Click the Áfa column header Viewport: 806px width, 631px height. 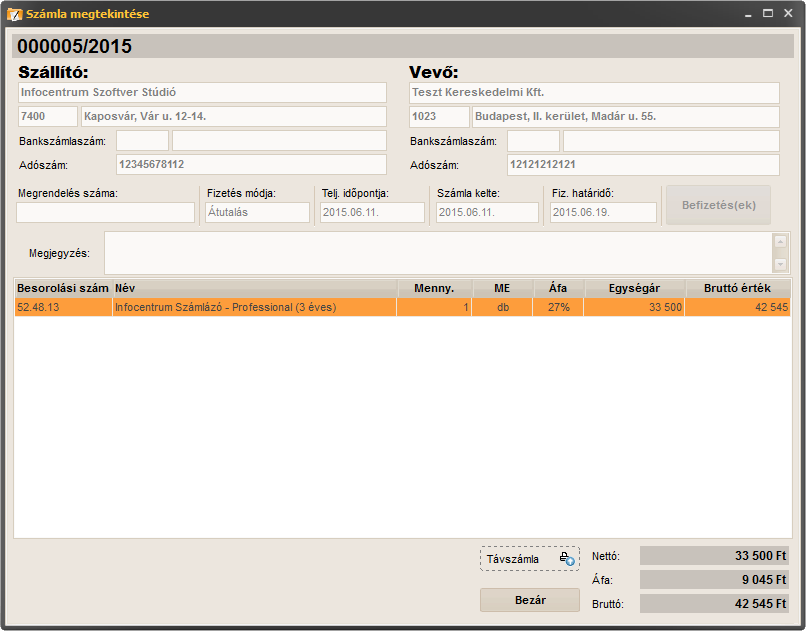(559, 288)
